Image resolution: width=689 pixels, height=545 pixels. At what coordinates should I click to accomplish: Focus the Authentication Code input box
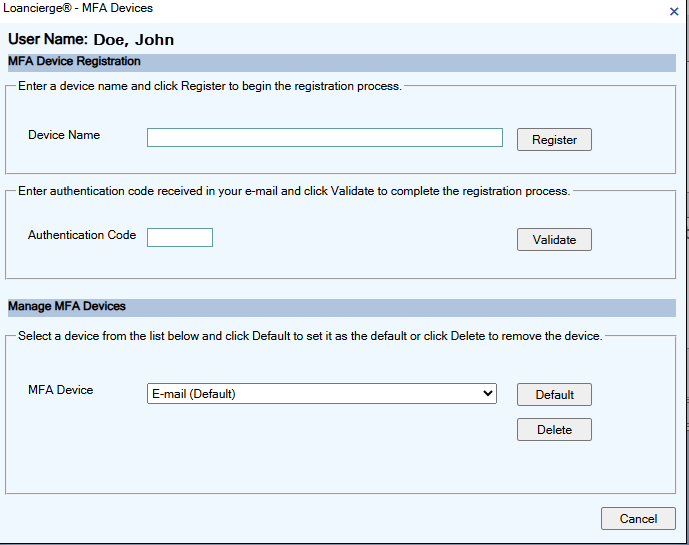[180, 237]
